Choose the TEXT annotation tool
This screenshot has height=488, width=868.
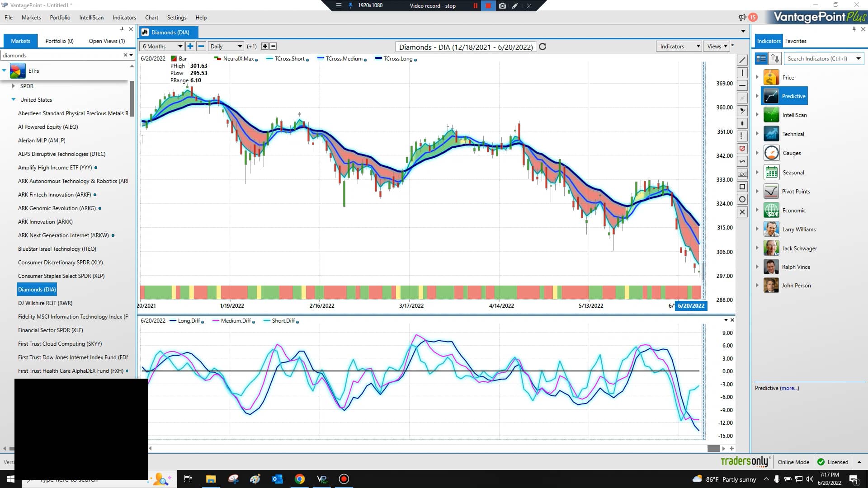click(x=742, y=174)
